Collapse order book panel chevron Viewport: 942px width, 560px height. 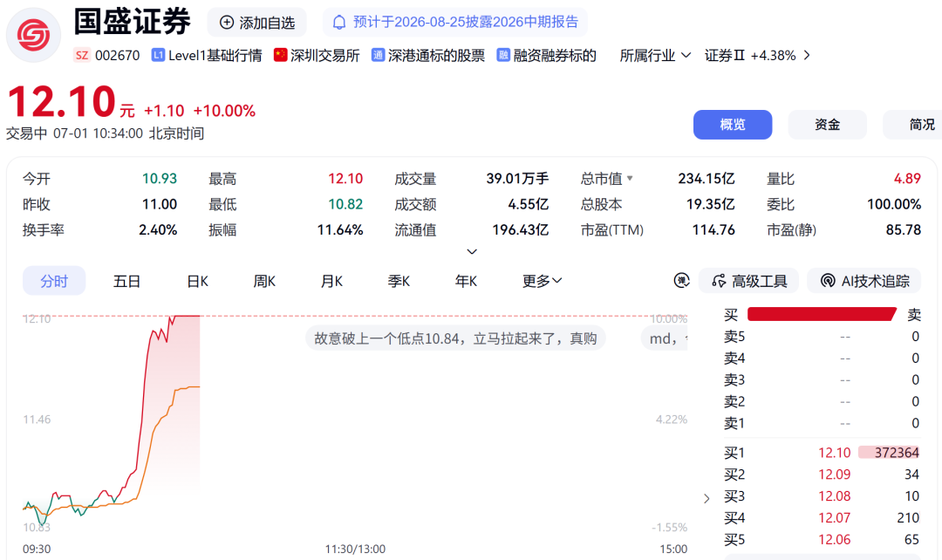tap(706, 498)
